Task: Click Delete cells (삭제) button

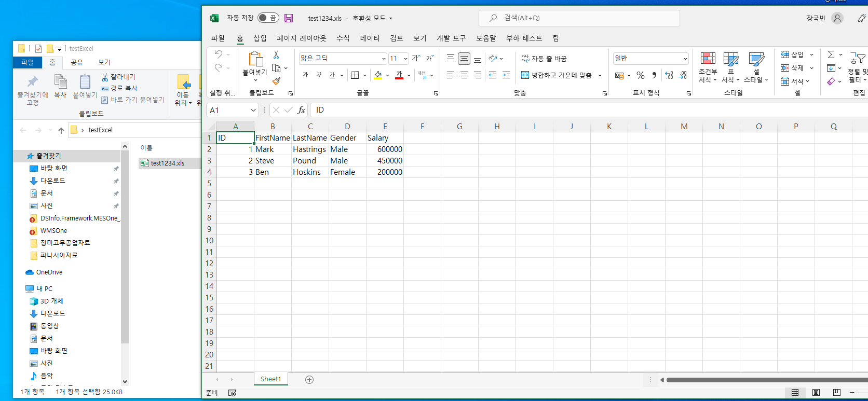Action: point(792,68)
